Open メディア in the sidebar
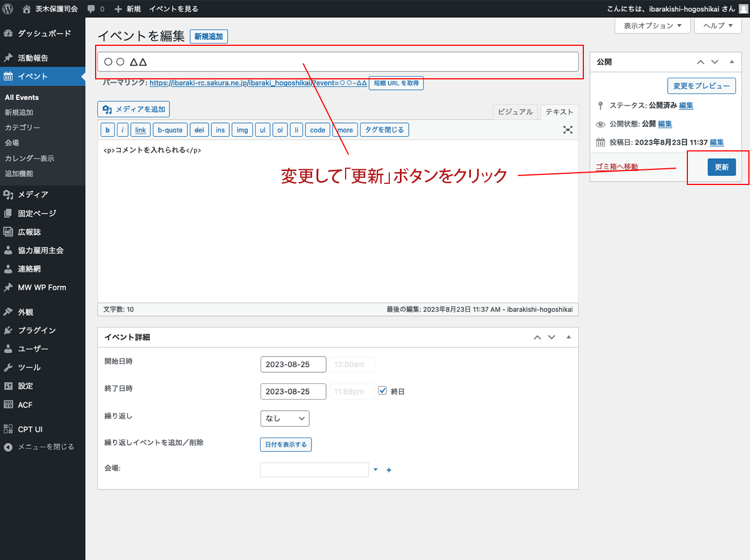 coord(32,194)
